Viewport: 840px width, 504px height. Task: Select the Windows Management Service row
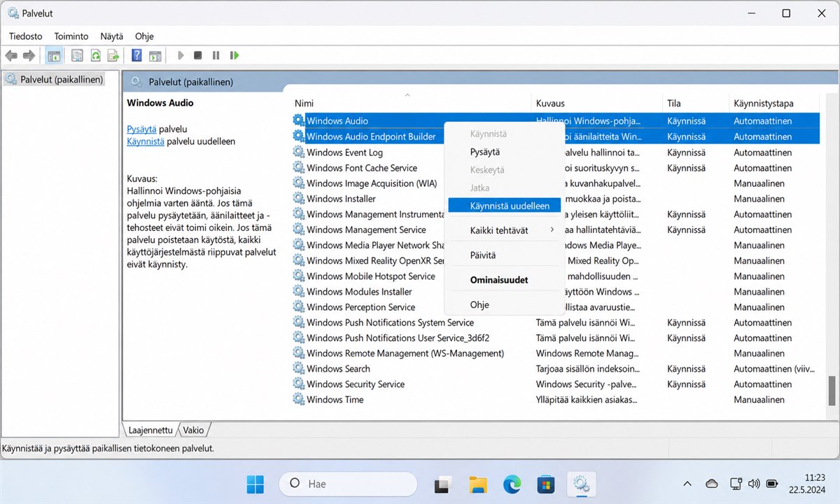tap(556, 230)
